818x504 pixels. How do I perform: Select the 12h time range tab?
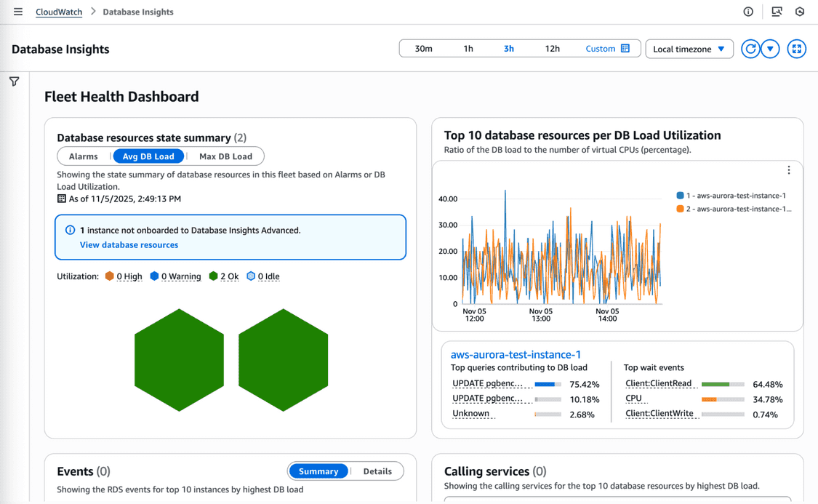[553, 48]
